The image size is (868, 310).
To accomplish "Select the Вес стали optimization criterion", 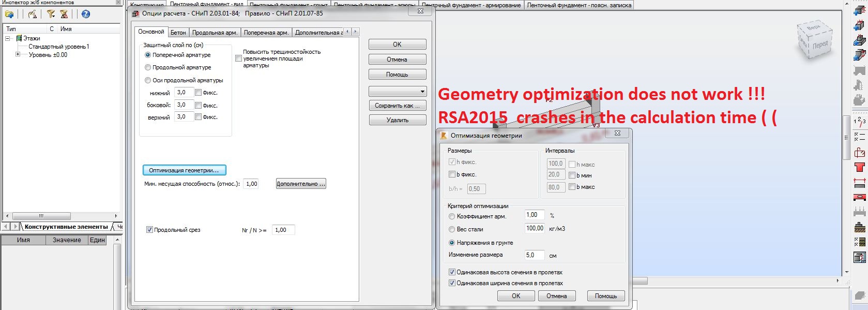I will tap(452, 229).
